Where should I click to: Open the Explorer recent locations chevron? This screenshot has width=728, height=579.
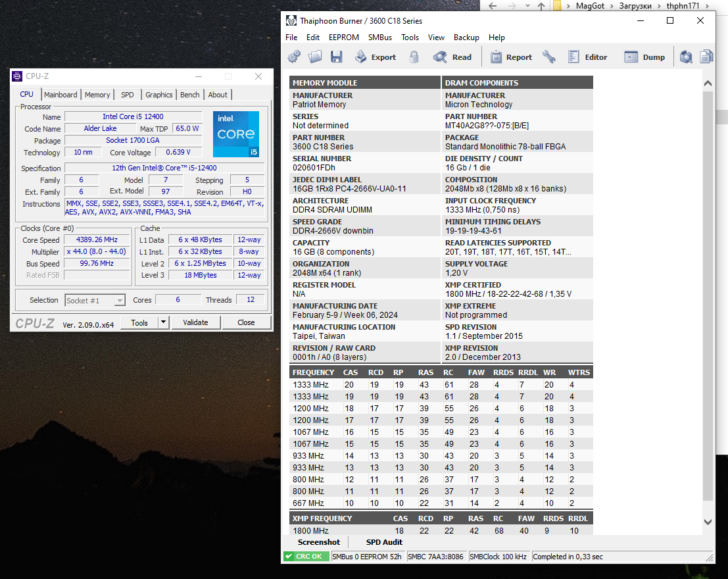[x=527, y=5]
